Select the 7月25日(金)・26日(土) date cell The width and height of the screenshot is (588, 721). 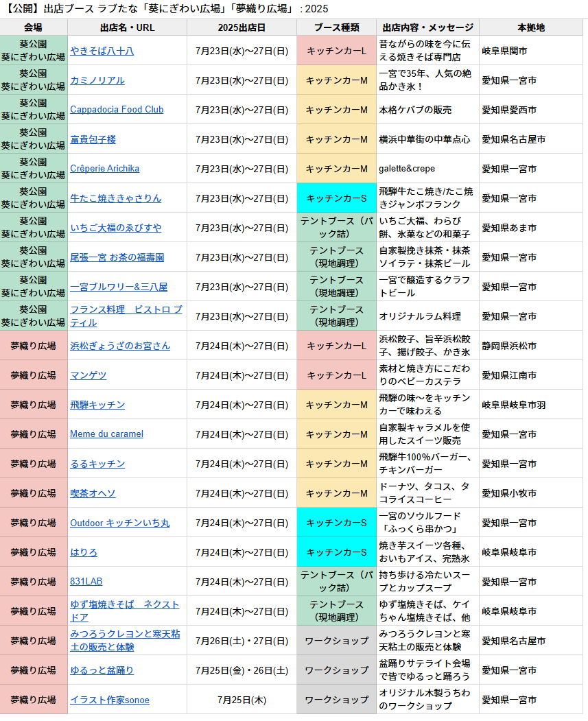[x=242, y=670]
